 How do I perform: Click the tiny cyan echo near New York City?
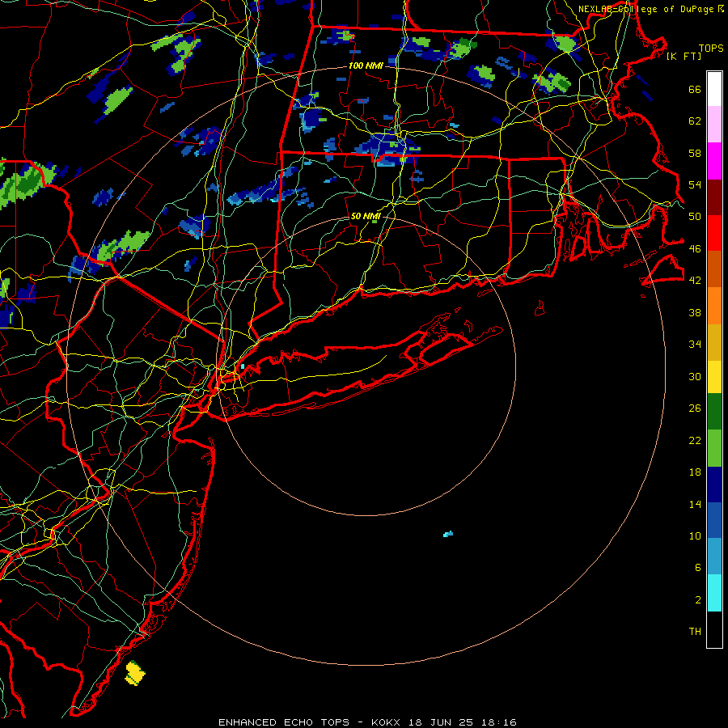point(243,366)
